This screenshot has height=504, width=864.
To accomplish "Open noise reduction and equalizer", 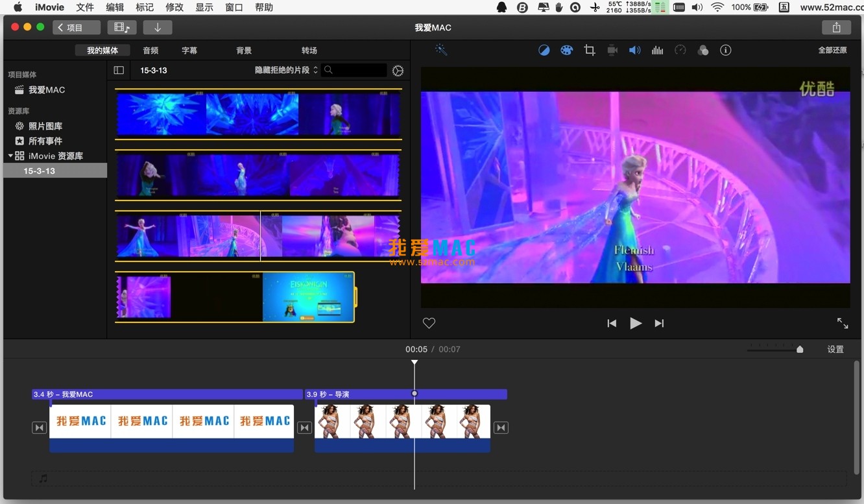I will 658,50.
